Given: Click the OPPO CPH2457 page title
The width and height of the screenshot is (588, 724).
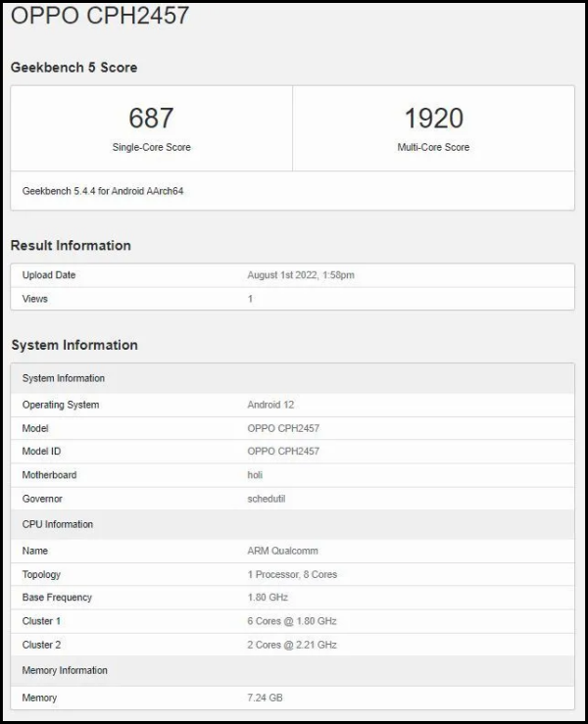Looking at the screenshot, I should coord(100,16).
